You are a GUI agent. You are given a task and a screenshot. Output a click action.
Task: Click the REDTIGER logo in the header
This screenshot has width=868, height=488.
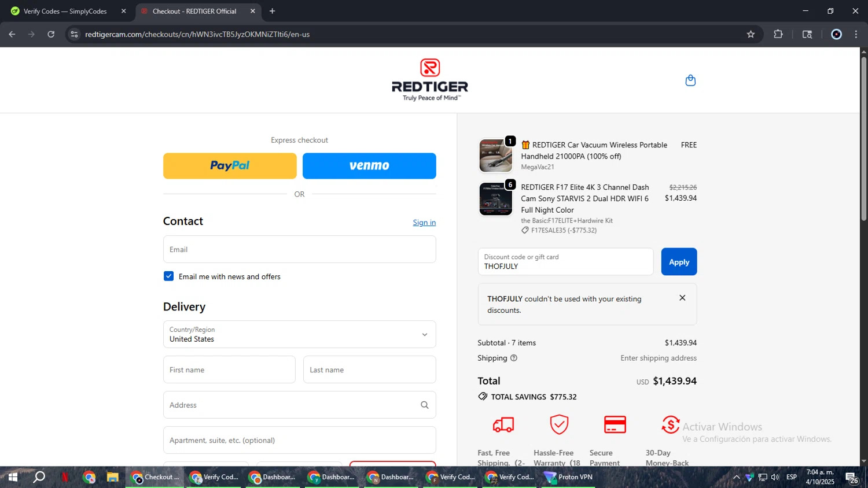(x=430, y=80)
